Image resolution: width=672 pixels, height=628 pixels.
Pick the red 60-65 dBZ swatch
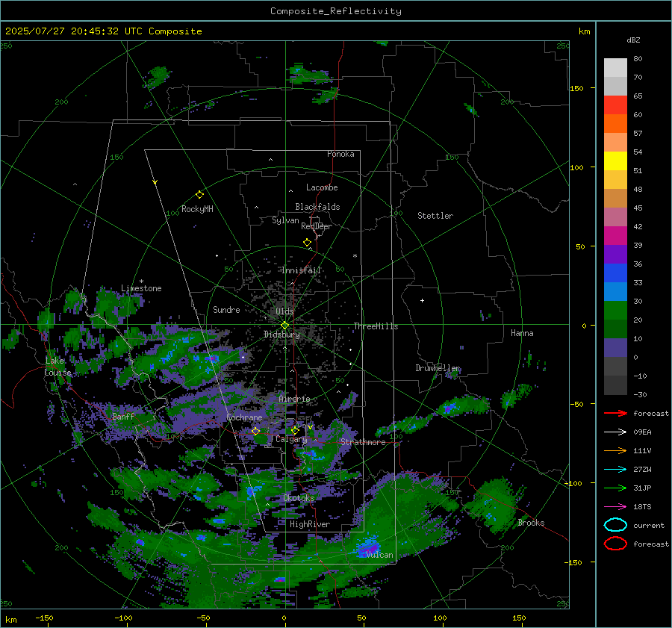pyautogui.click(x=615, y=105)
